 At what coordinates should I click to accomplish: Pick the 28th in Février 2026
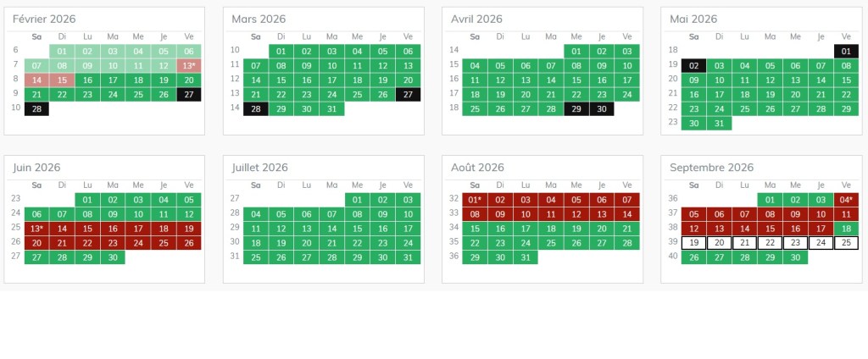(x=36, y=109)
